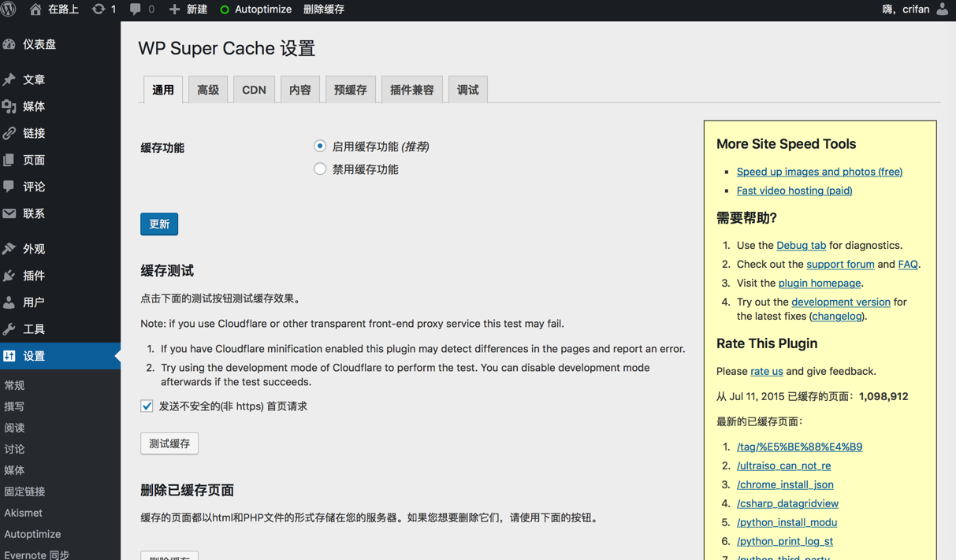
Task: Open cached page /csharp_datagridview
Action: [x=787, y=504]
